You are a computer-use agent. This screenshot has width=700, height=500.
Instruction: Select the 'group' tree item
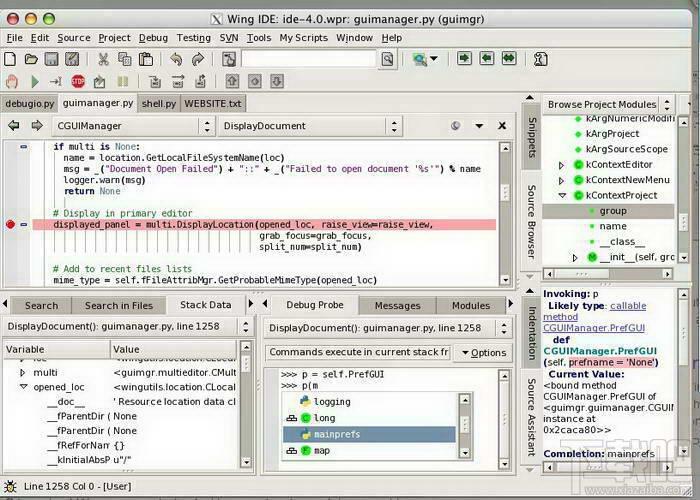608,211
